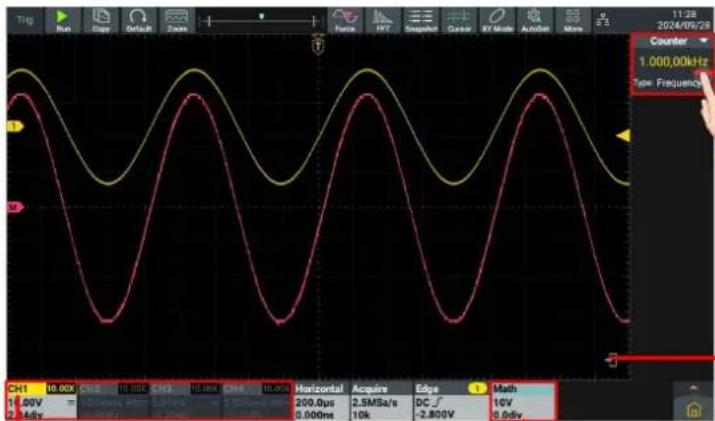Click the Copy toolbar icon
Viewport: 715px width, 421px height.
(x=101, y=21)
